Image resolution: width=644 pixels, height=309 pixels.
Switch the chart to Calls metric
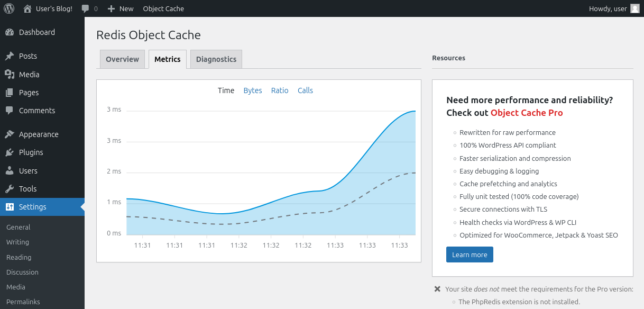click(305, 90)
